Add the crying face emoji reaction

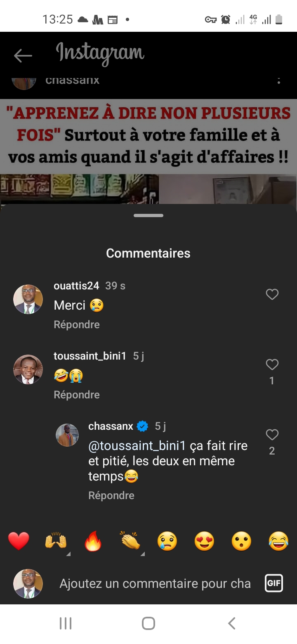[x=167, y=541]
